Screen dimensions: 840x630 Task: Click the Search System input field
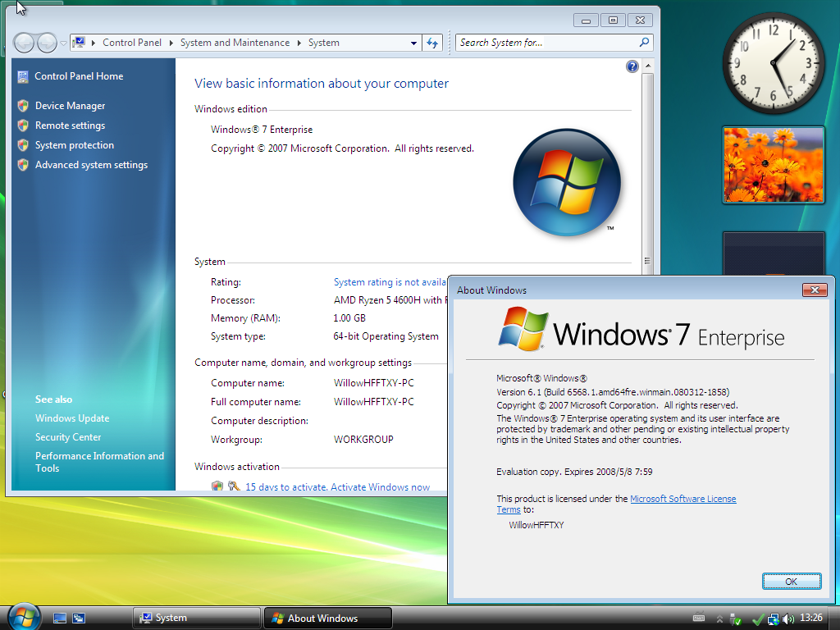547,43
